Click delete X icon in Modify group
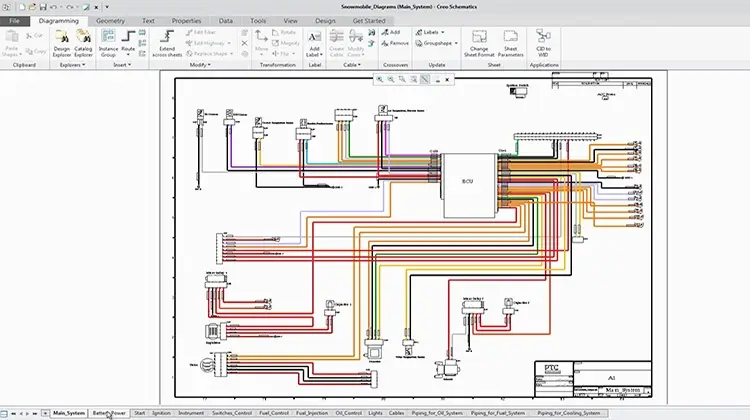This screenshot has height=420, width=750. tap(244, 43)
